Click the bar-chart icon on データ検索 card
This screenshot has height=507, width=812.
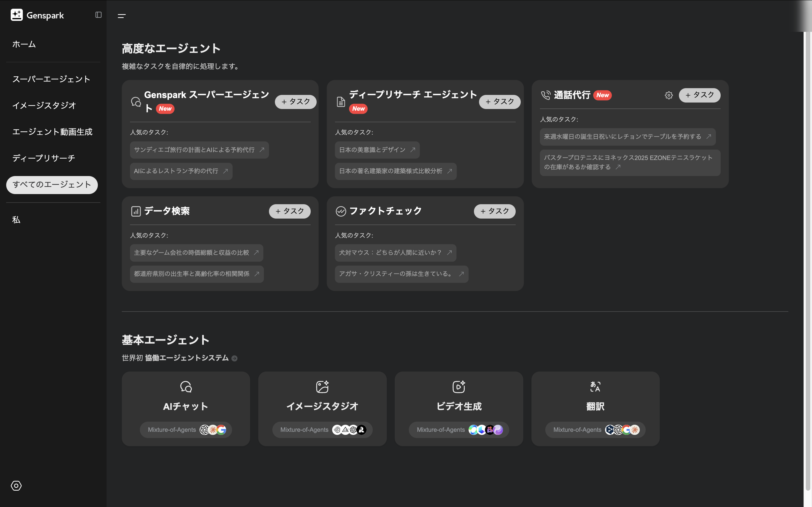[x=136, y=211]
